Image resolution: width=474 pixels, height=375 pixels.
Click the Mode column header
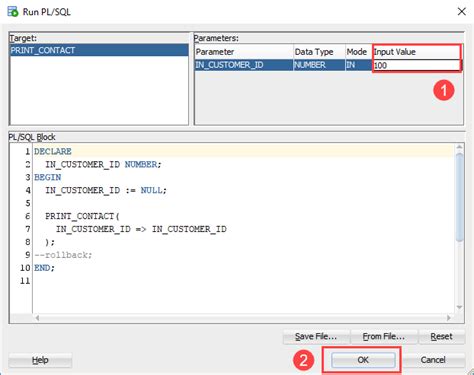click(x=358, y=52)
